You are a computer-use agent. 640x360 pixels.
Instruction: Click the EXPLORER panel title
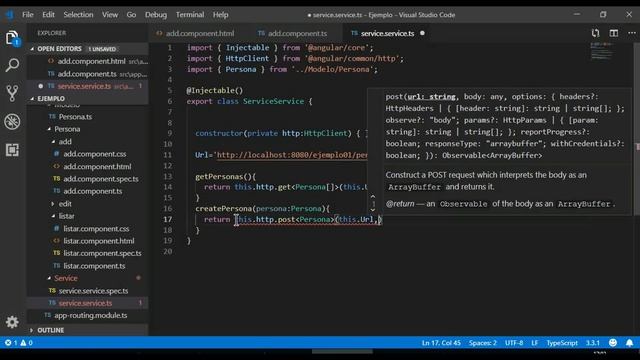tap(51, 33)
